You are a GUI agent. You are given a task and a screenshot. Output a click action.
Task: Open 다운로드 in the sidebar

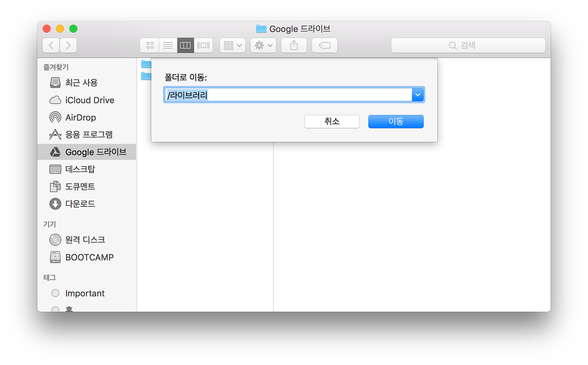(87, 203)
